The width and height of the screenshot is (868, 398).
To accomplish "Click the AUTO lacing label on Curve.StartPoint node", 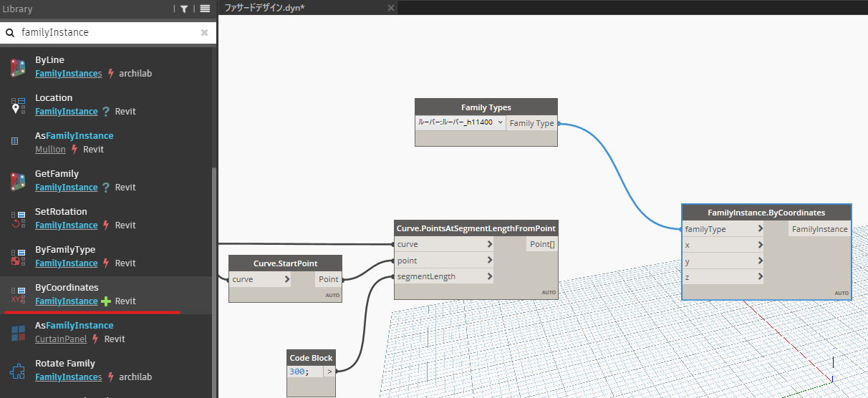I will (x=332, y=295).
